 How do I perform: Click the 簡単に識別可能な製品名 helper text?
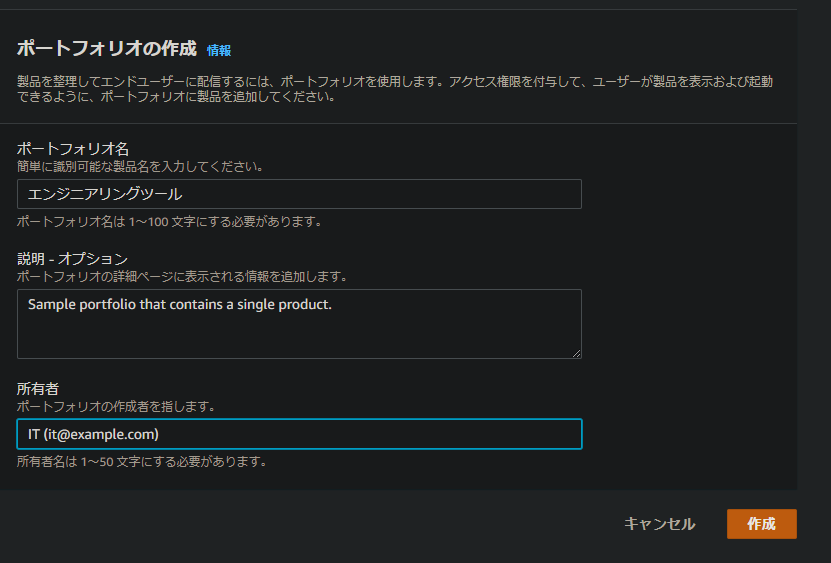click(x=140, y=166)
